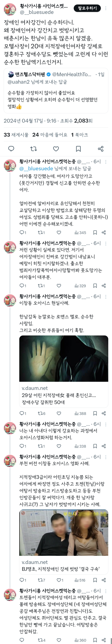This screenshot has width=112, height=644.
Task: Tap the @__bluesuede mention link in first reply
Action: coord(36,168)
